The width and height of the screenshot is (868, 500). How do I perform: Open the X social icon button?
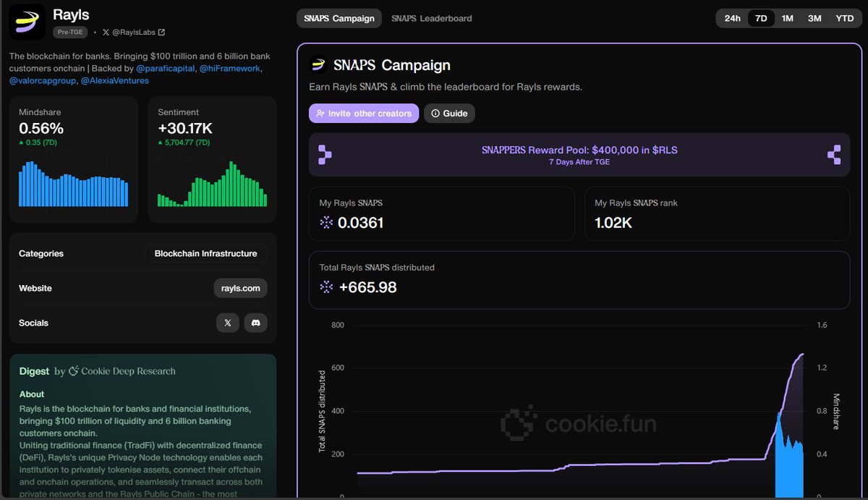tap(228, 323)
